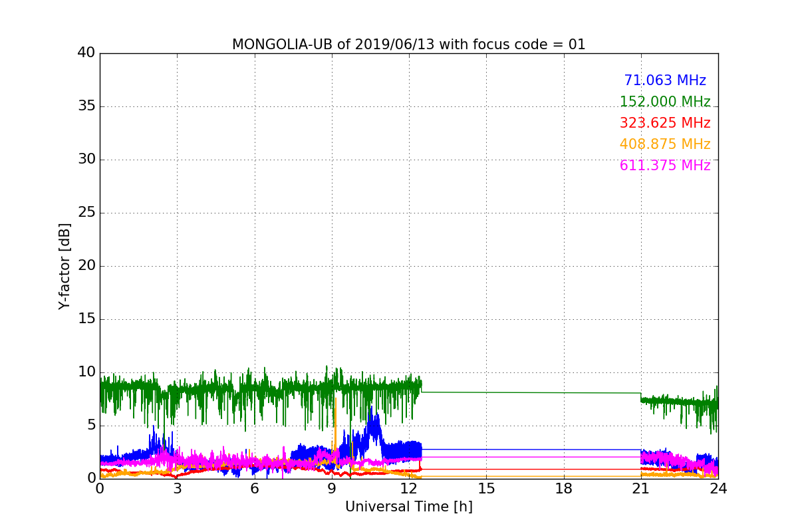Click the x-axis tick value 12
The height and width of the screenshot is (532, 798).
pyautogui.click(x=409, y=488)
